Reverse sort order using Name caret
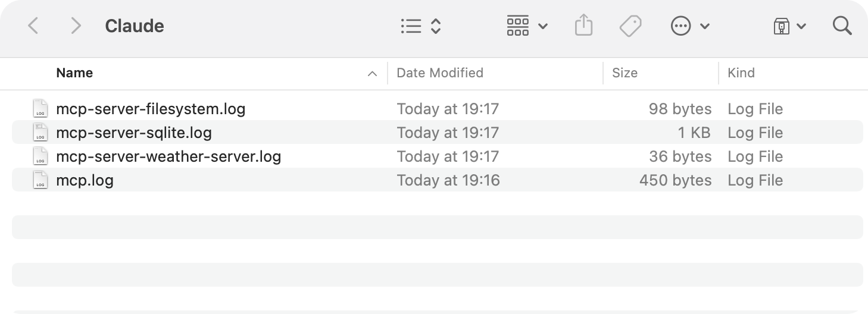The image size is (868, 314). click(x=373, y=74)
